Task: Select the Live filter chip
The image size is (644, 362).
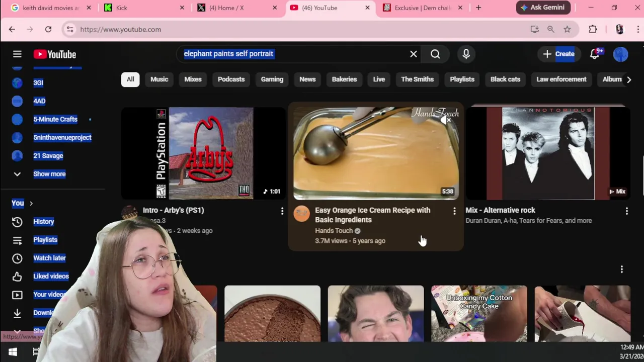Action: coord(379,79)
